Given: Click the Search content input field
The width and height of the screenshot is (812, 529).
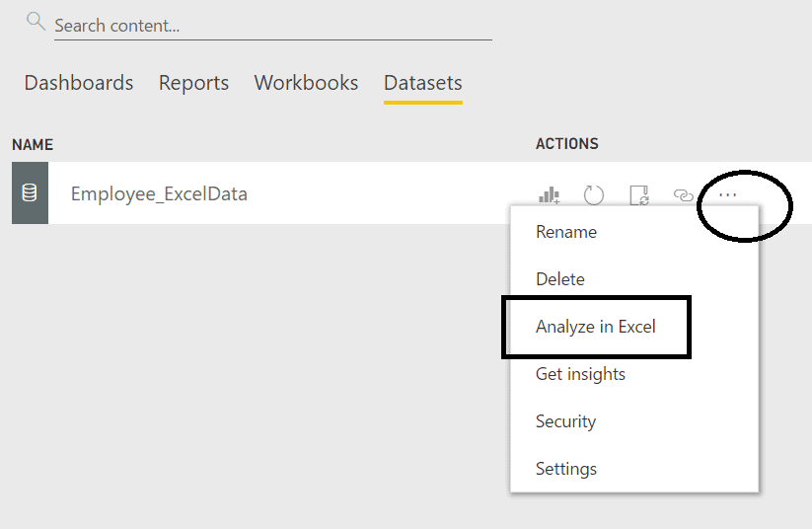Looking at the screenshot, I should (x=273, y=26).
